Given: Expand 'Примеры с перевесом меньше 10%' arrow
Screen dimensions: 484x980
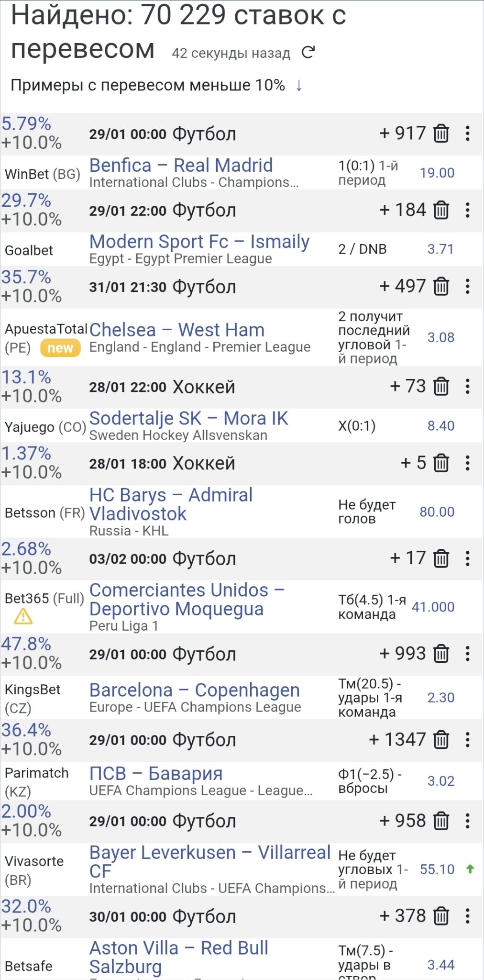Looking at the screenshot, I should coord(299,86).
